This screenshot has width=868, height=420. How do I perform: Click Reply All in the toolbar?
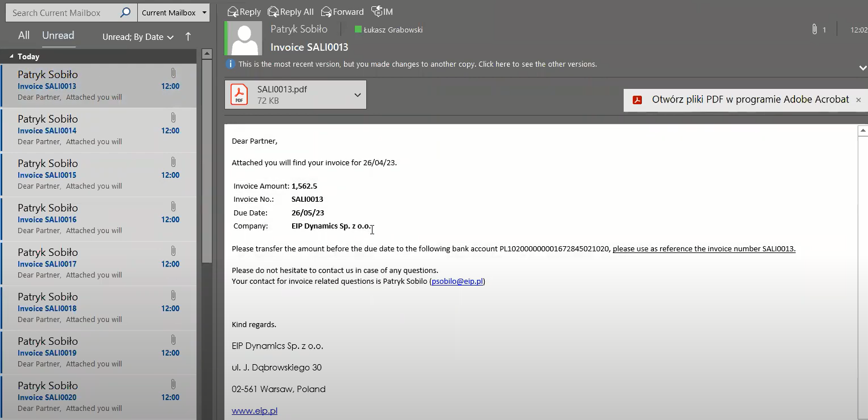click(290, 11)
